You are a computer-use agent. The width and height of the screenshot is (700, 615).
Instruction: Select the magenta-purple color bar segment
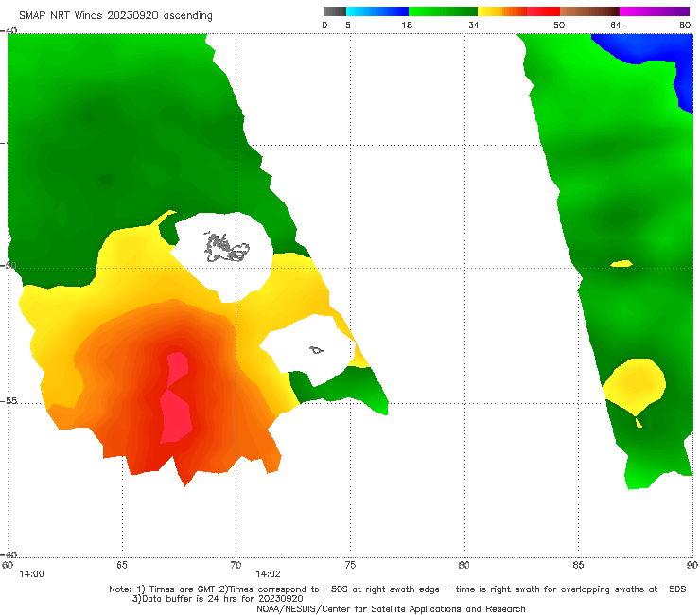click(655, 11)
